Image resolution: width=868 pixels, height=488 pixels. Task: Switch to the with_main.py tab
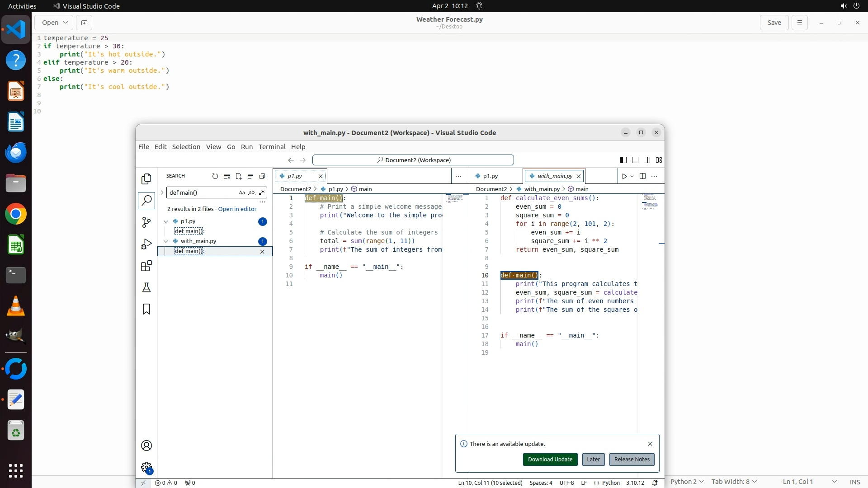coord(554,176)
